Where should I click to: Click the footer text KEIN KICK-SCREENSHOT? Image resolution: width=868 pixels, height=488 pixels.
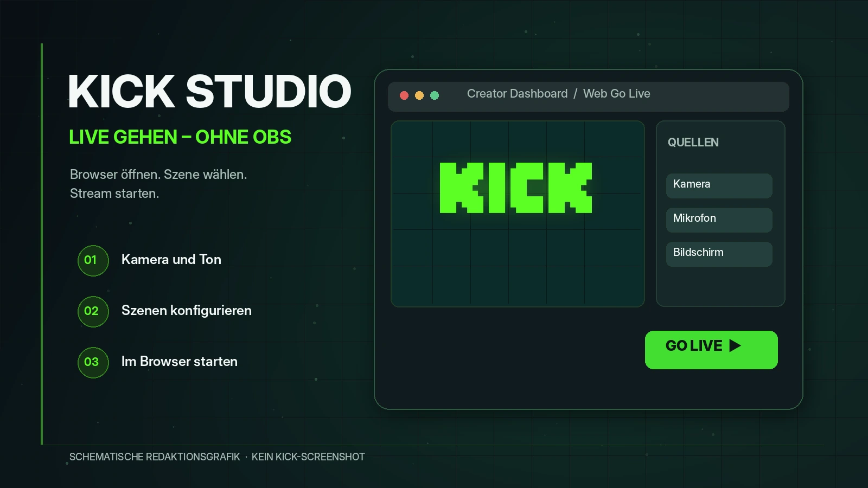click(308, 457)
